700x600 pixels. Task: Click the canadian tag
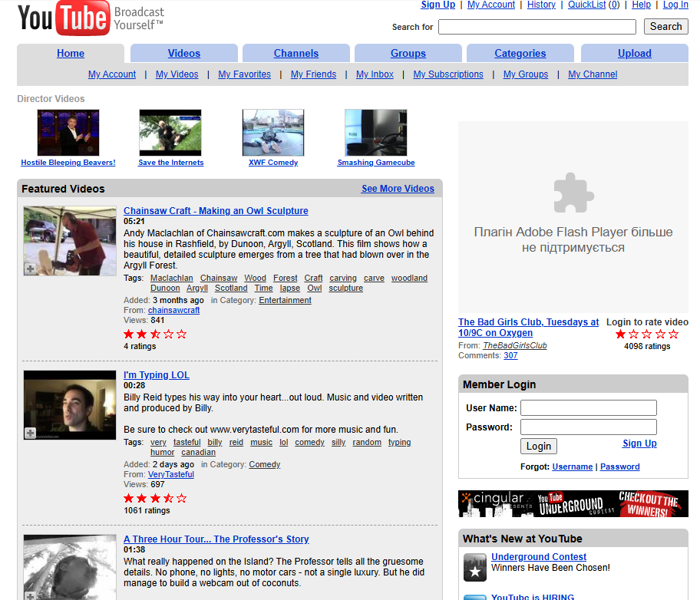[x=198, y=453]
